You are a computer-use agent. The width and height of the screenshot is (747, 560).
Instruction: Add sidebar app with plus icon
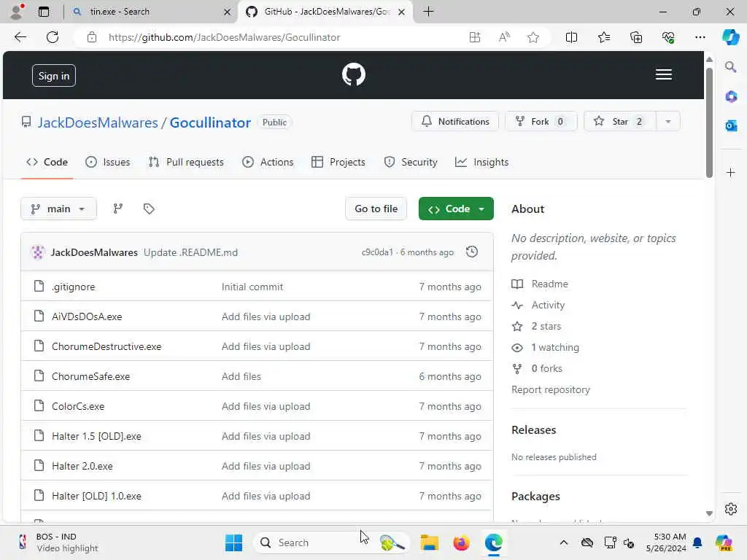730,172
